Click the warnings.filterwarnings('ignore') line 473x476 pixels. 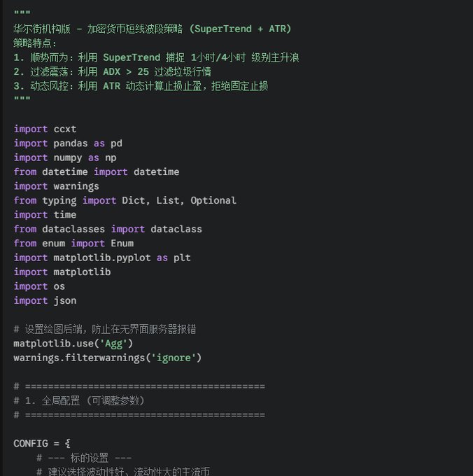pos(107,358)
